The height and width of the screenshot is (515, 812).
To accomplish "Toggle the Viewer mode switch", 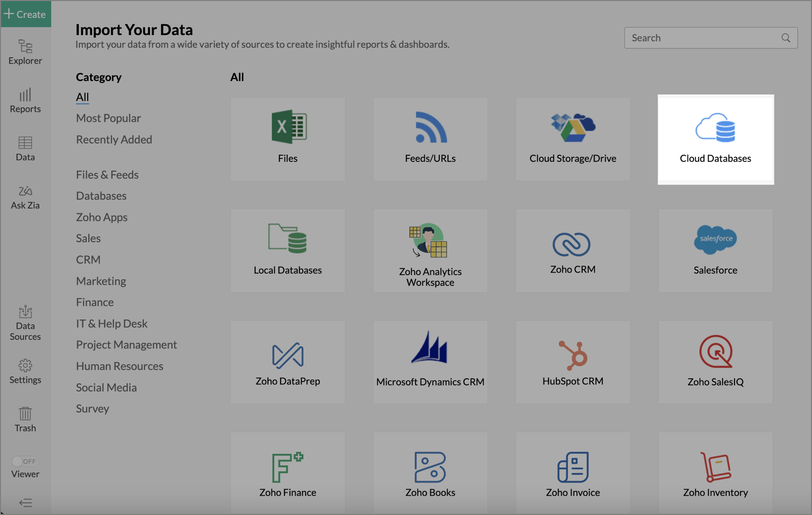I will pos(24,461).
